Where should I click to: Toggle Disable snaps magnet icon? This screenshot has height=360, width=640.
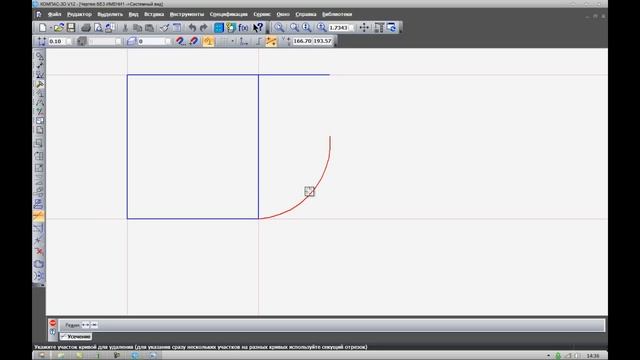tap(193, 41)
